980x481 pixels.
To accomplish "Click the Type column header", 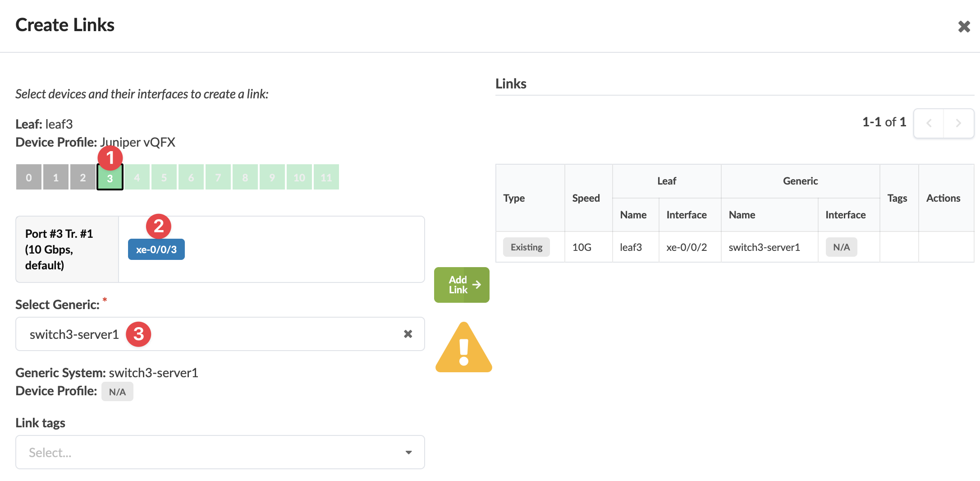I will pyautogui.click(x=514, y=198).
